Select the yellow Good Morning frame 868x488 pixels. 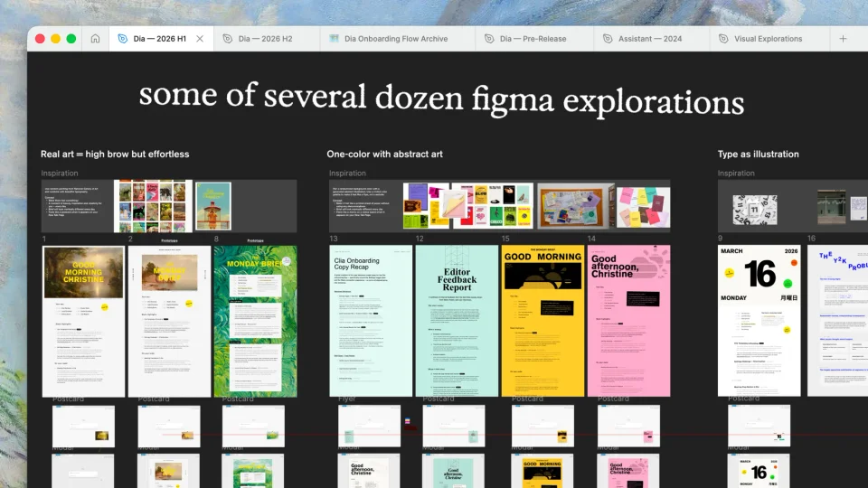[x=543, y=321]
